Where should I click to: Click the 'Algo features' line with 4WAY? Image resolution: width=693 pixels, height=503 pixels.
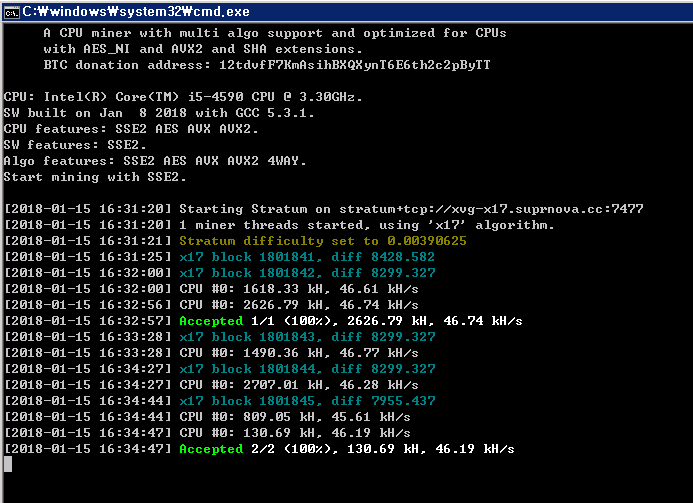click(155, 161)
